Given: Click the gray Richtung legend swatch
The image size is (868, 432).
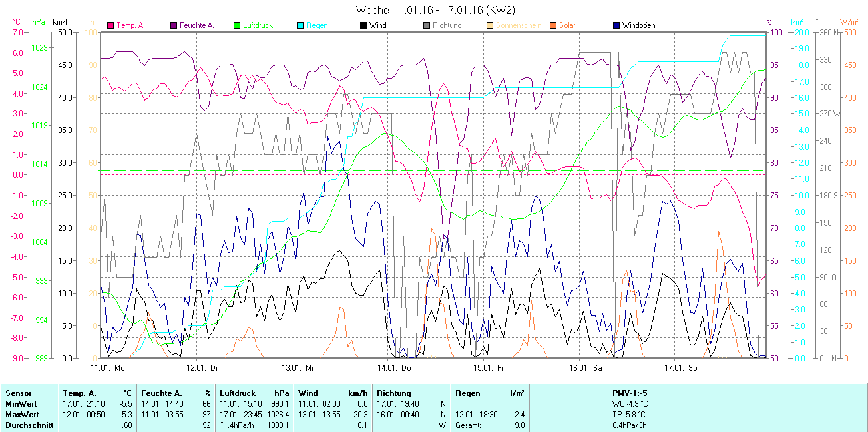Looking at the screenshot, I should (x=426, y=25).
